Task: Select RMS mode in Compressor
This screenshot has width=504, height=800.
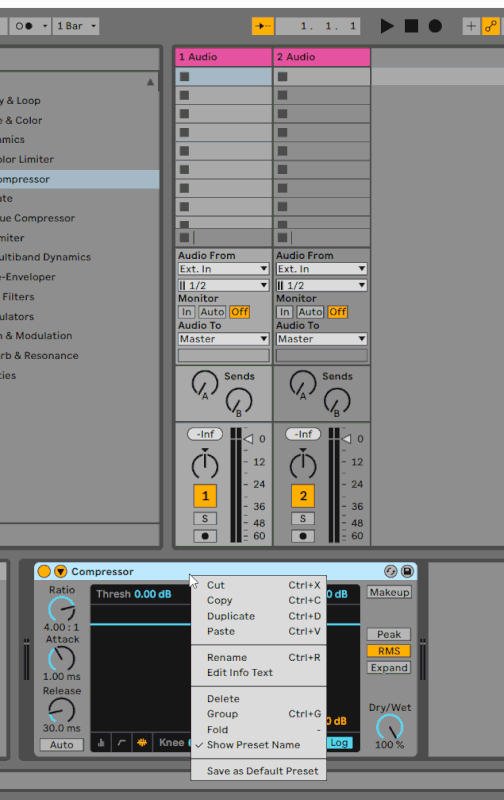Action: 389,651
